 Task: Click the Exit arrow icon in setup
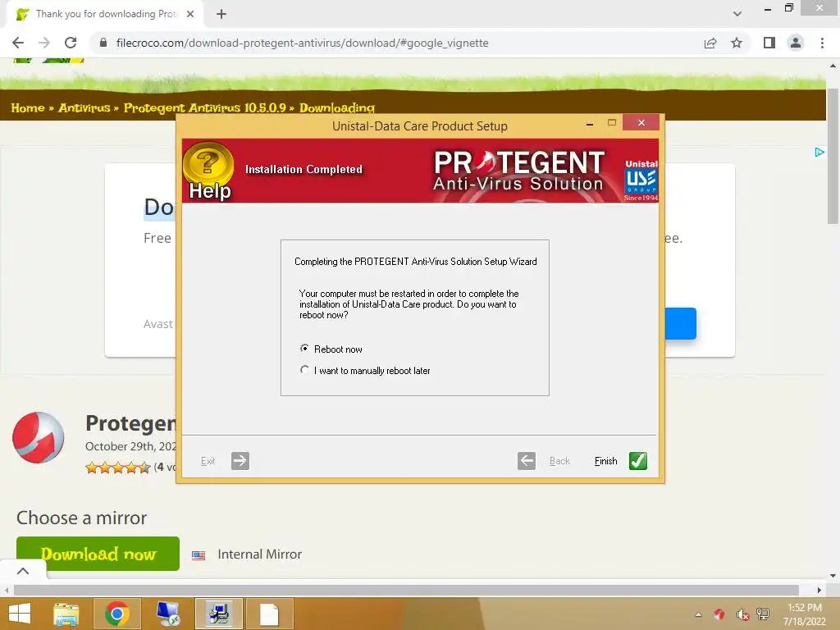240,461
